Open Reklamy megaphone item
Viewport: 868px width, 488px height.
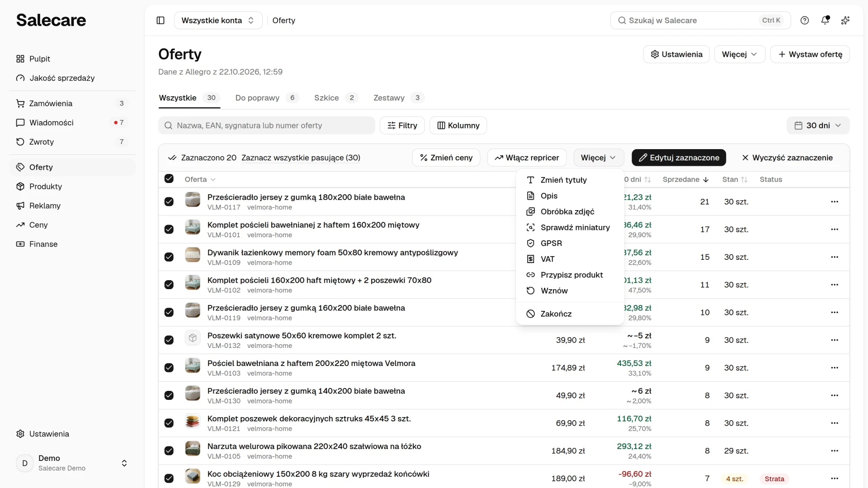72,206
